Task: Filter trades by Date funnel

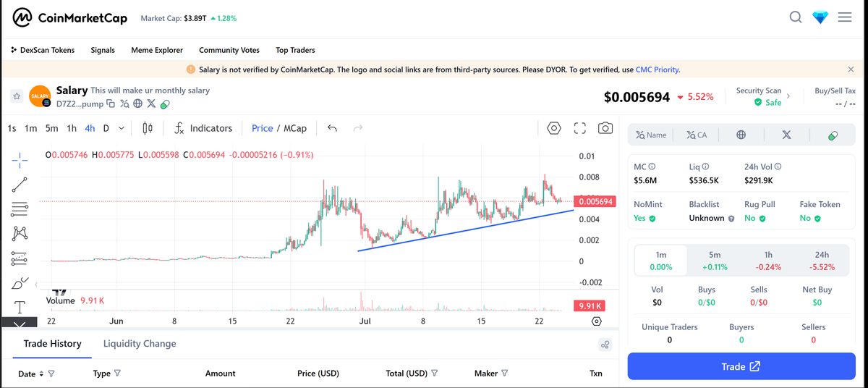Action: tap(51, 374)
